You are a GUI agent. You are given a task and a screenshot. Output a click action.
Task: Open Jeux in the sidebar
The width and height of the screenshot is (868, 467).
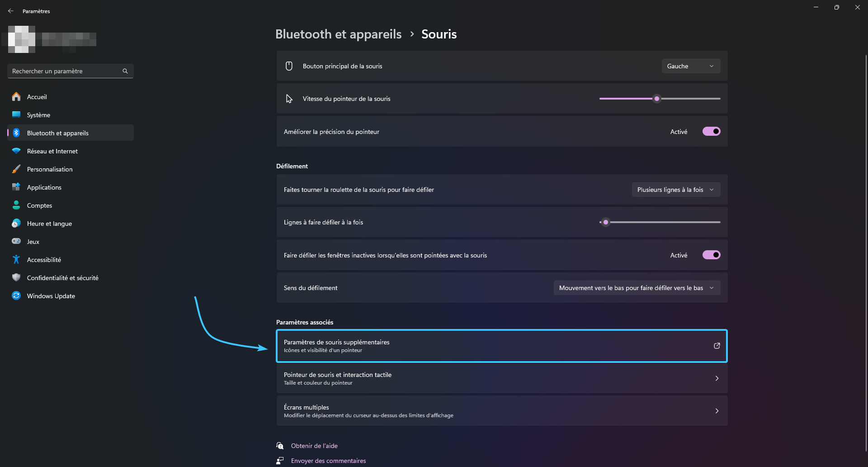pos(71,241)
